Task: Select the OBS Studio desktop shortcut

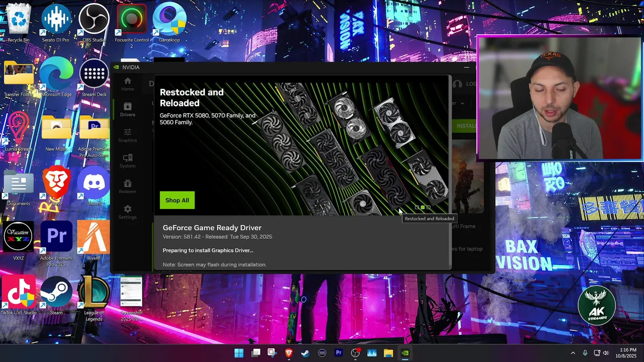Action: pyautogui.click(x=94, y=23)
